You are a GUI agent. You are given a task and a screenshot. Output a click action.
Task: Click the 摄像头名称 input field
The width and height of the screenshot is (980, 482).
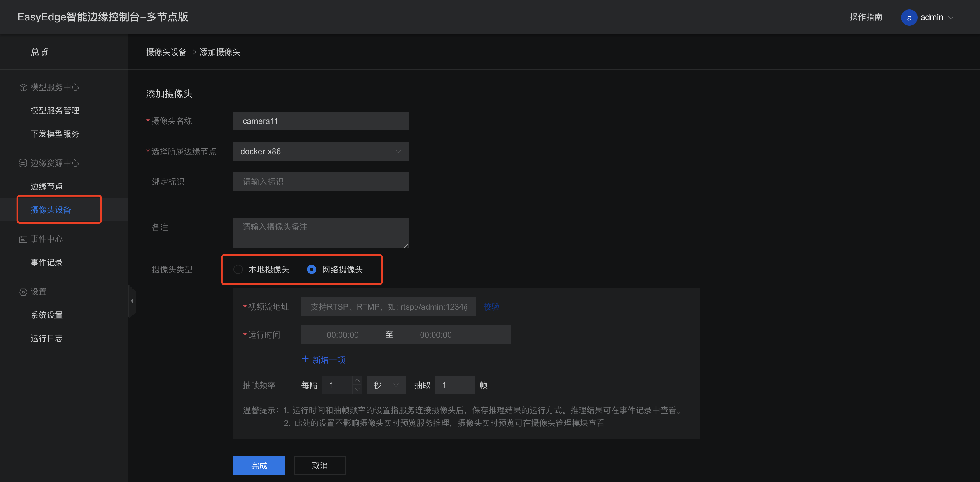tap(321, 121)
